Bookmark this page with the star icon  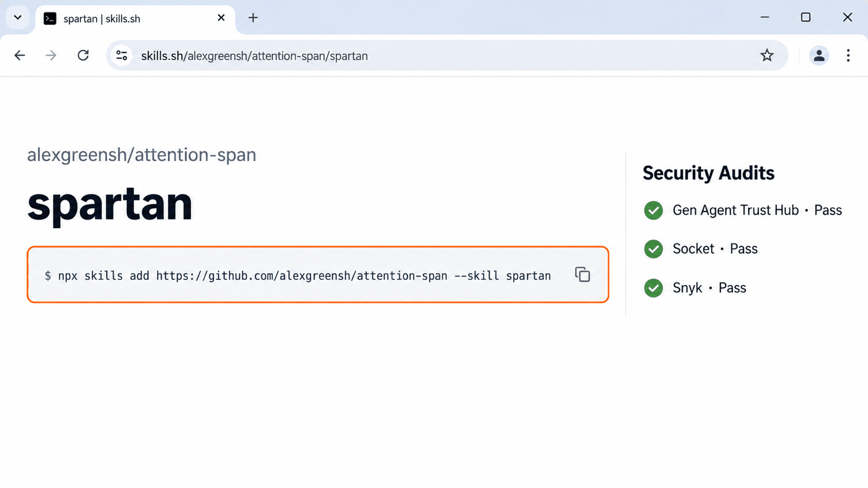(x=767, y=55)
